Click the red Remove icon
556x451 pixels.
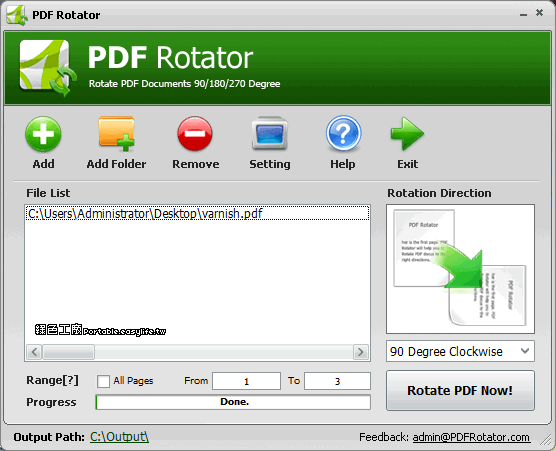195,134
